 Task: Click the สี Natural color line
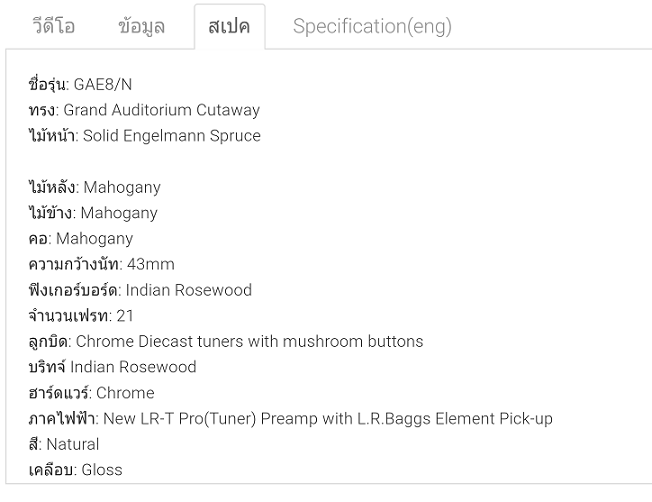pyautogui.click(x=64, y=444)
